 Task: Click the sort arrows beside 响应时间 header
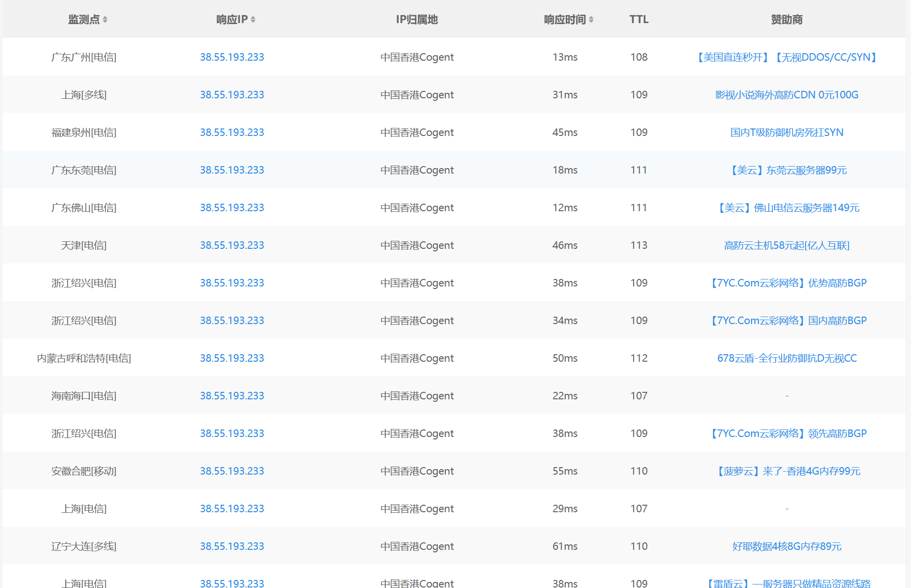[x=591, y=20]
